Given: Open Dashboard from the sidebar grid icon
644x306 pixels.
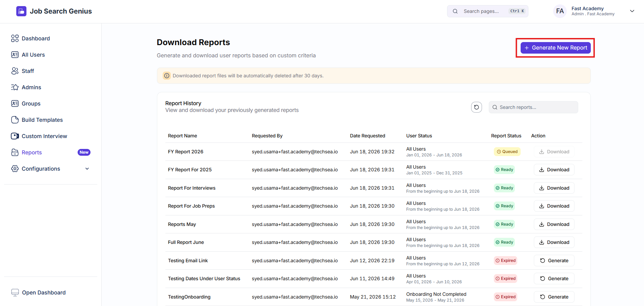Looking at the screenshot, I should pyautogui.click(x=15, y=38).
